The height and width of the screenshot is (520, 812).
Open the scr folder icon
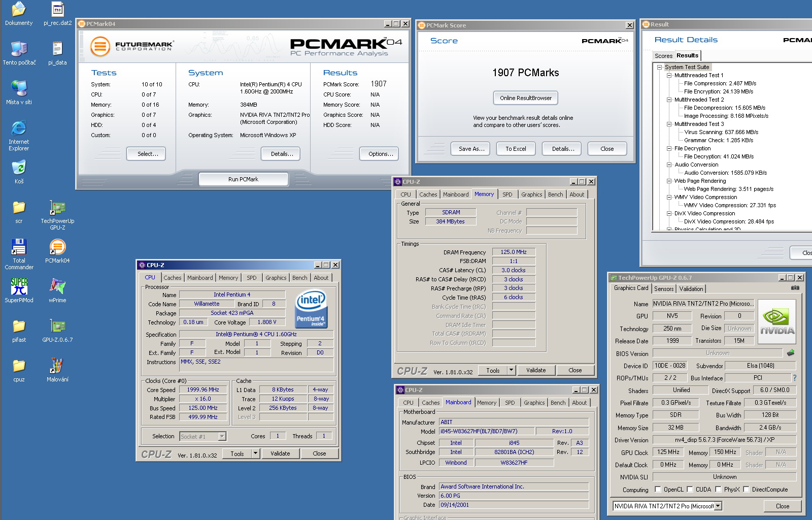(19, 211)
